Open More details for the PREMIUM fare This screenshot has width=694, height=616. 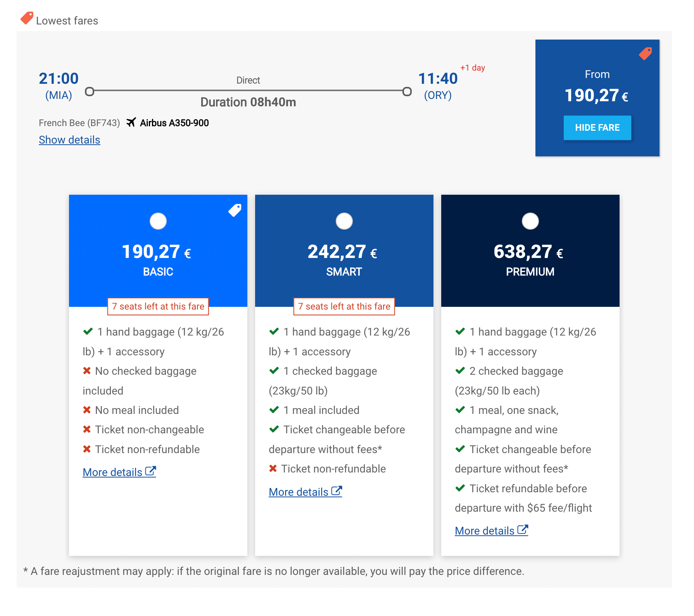485,531
